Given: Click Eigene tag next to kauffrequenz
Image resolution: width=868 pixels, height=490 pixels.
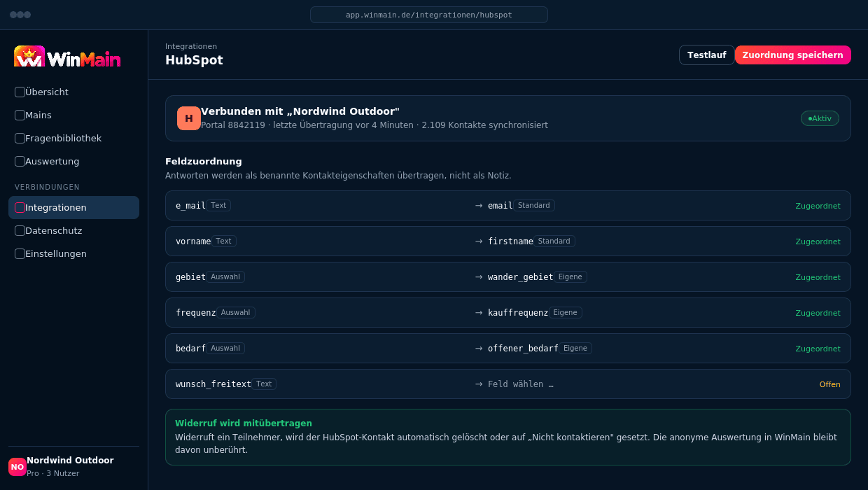Looking at the screenshot, I should point(566,313).
